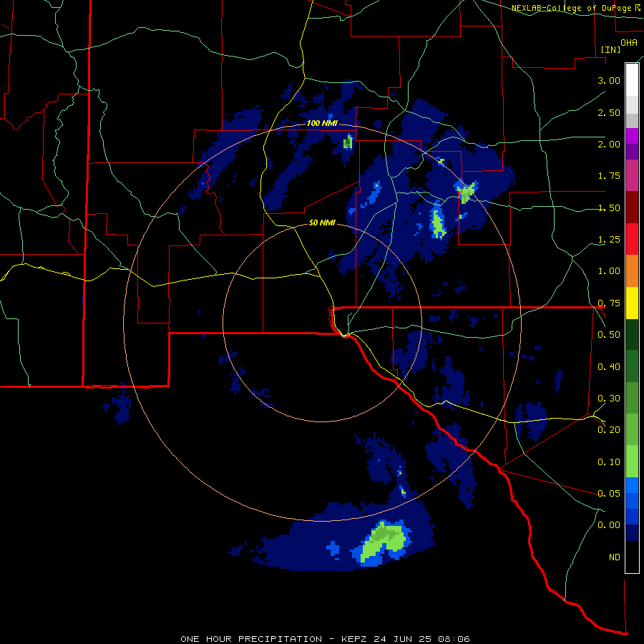Select the orange swatch in the legend

click(x=632, y=271)
